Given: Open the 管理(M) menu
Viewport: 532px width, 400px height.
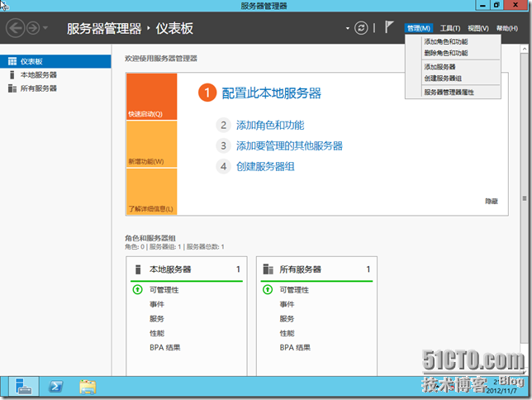Looking at the screenshot, I should point(419,28).
